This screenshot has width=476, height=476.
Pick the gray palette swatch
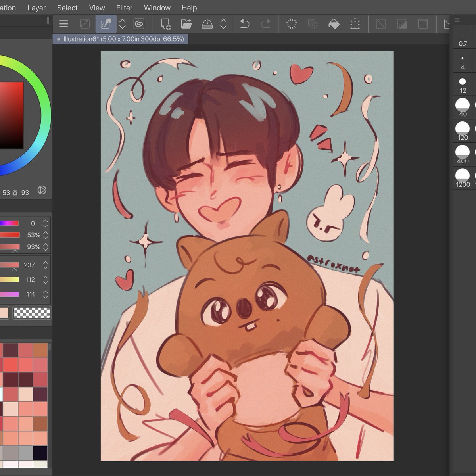(25, 453)
